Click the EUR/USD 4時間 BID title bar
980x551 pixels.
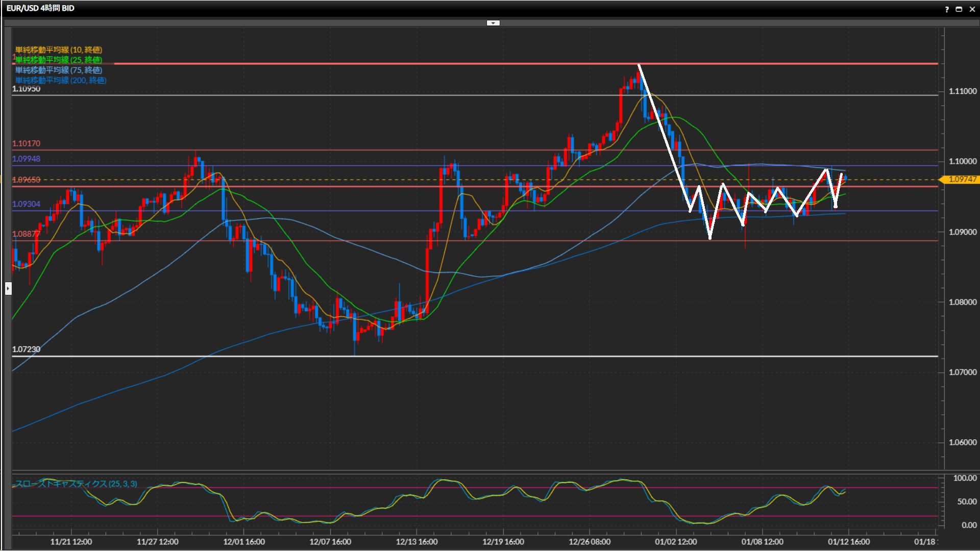[x=40, y=8]
